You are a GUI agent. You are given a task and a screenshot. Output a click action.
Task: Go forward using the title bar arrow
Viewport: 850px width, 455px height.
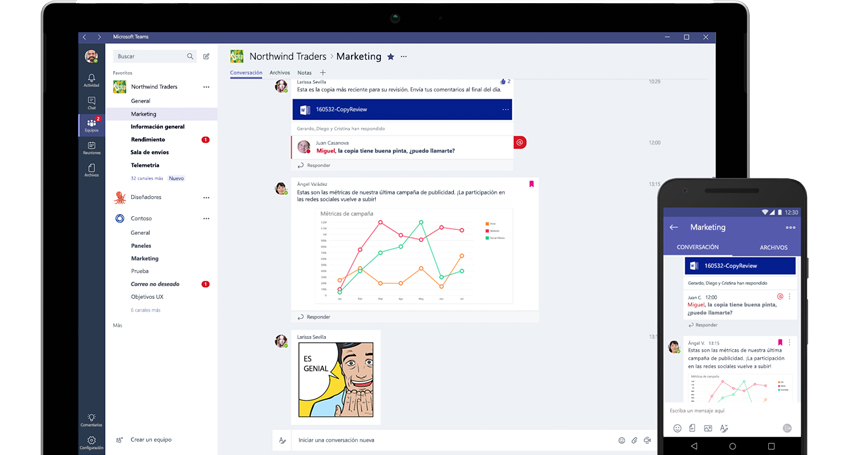tap(99, 37)
